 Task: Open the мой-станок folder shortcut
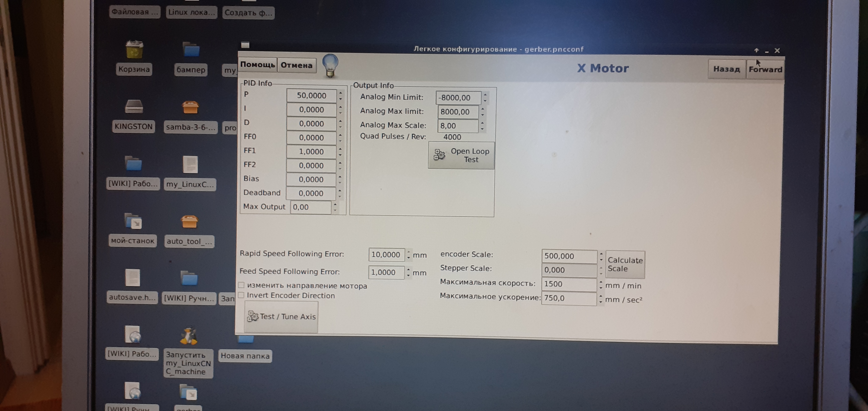click(133, 221)
